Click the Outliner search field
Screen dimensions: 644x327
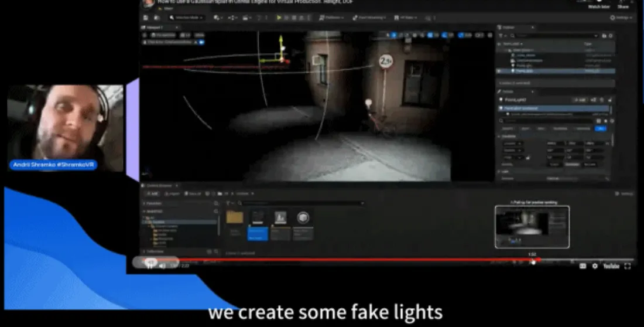click(553, 36)
